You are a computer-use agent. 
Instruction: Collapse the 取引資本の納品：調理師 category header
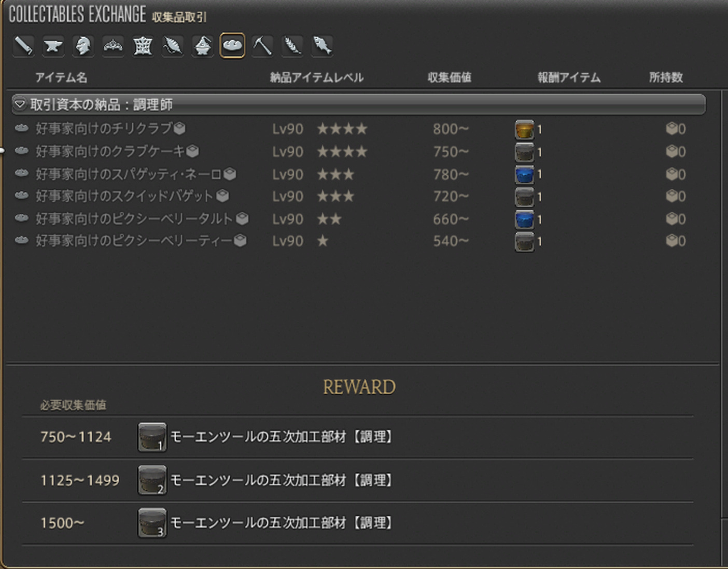point(20,104)
